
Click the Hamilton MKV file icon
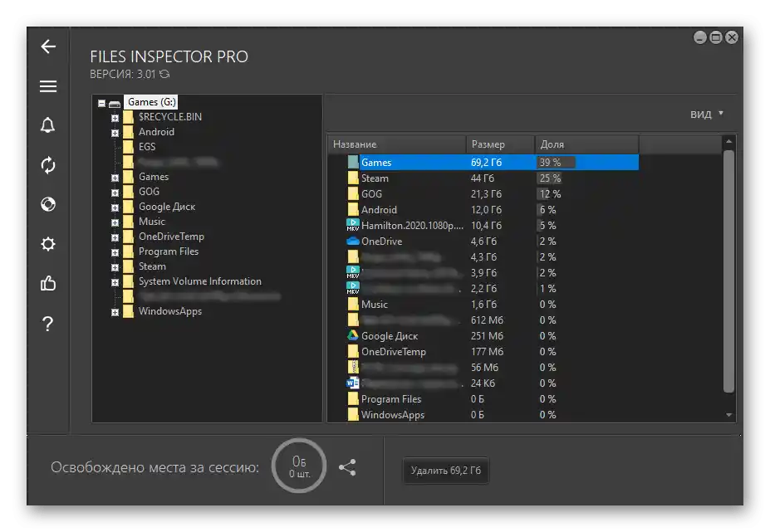(352, 225)
